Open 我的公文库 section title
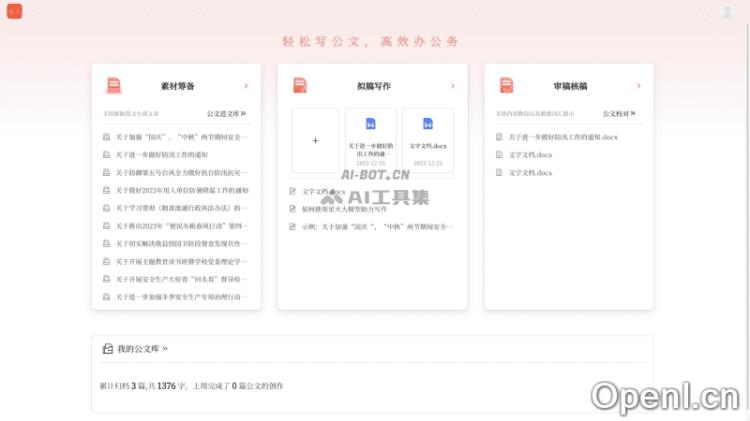The width and height of the screenshot is (750, 421). pyautogui.click(x=142, y=349)
